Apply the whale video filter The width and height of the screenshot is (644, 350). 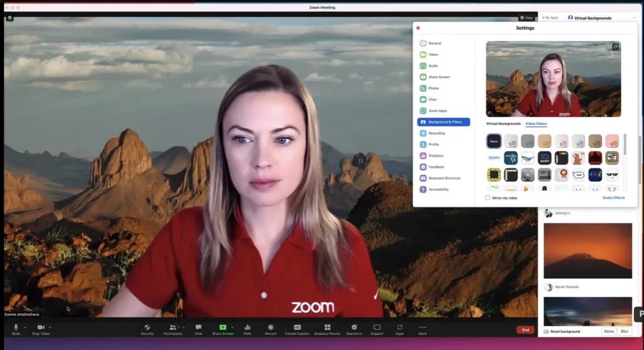point(528,158)
